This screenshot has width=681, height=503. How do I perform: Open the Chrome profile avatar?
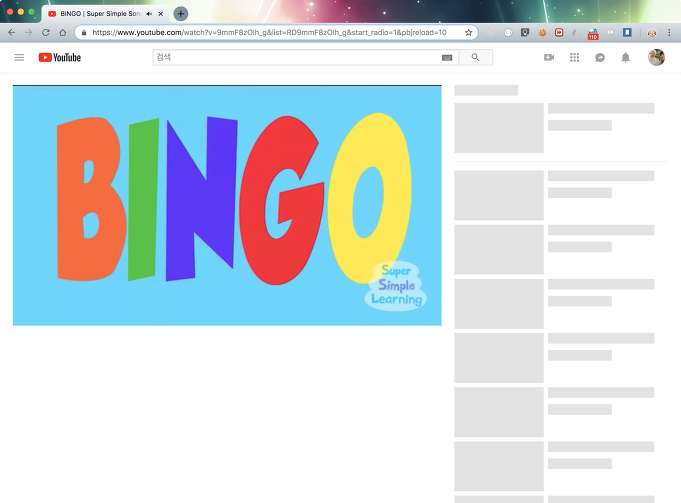click(x=652, y=33)
